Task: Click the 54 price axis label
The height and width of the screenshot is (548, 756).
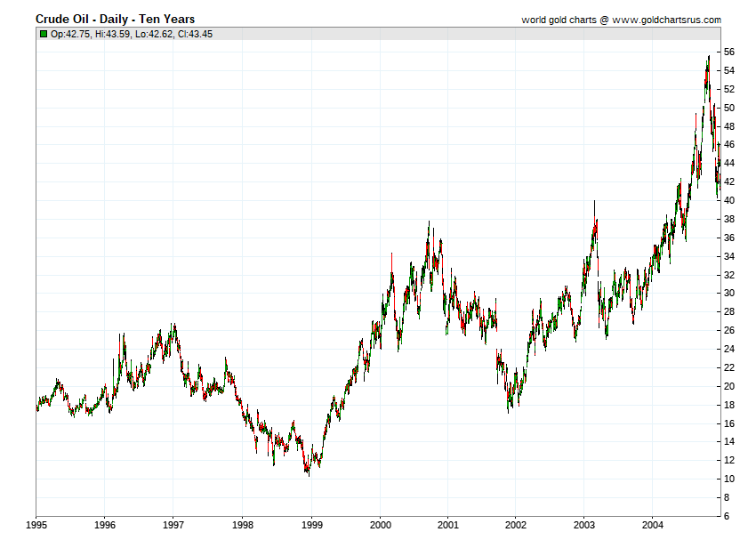Action: point(729,70)
